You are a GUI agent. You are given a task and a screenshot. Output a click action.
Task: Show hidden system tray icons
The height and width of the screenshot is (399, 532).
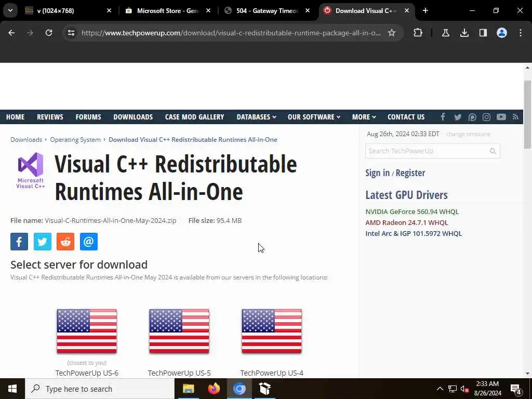pos(440,389)
